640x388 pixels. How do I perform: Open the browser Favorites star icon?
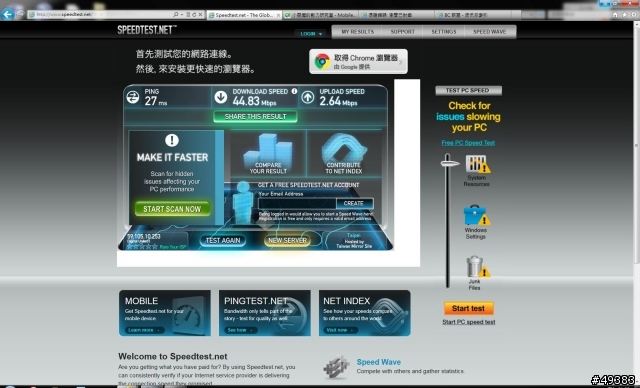(x=624, y=15)
